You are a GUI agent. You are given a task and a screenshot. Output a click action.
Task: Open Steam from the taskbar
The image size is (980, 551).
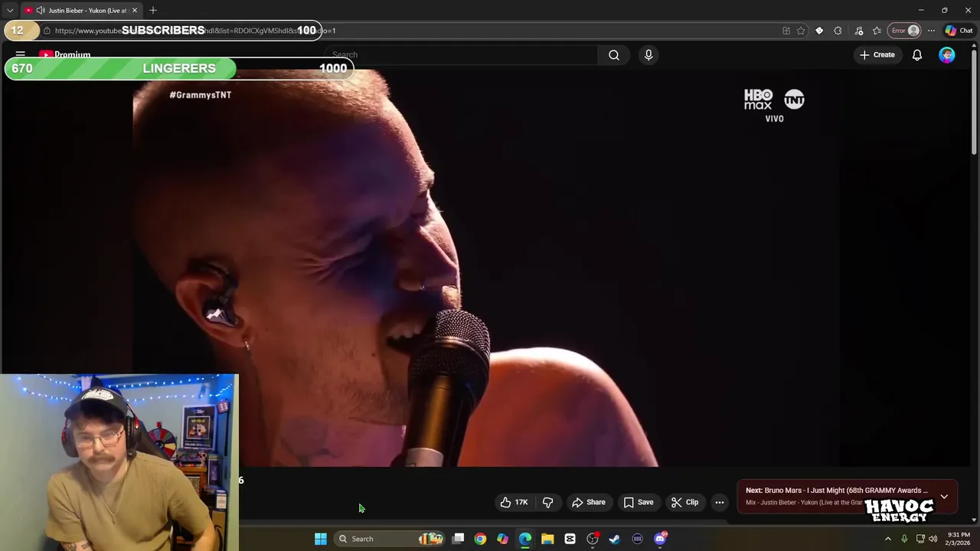[615, 539]
